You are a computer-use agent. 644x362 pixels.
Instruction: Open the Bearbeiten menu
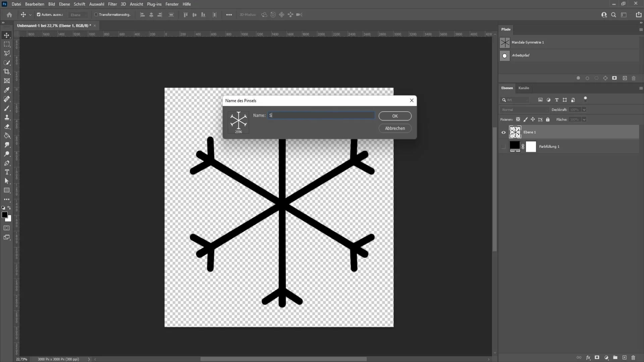35,4
